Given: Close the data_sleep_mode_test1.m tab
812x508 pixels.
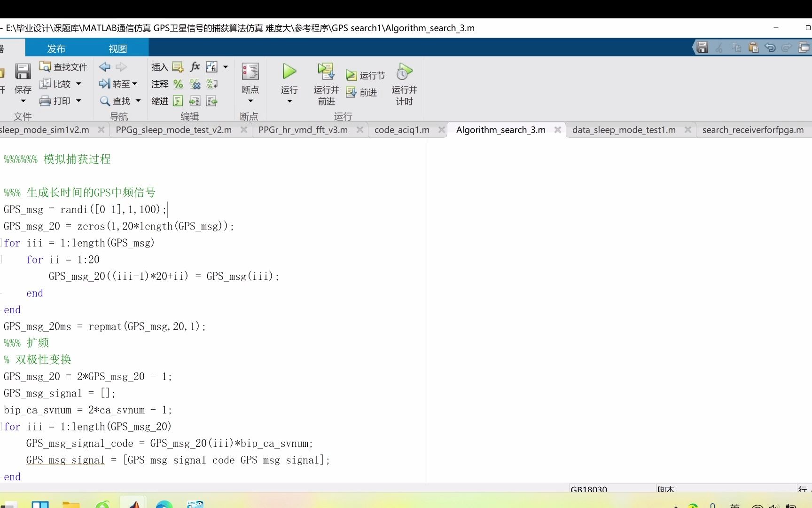Looking at the screenshot, I should pos(688,129).
